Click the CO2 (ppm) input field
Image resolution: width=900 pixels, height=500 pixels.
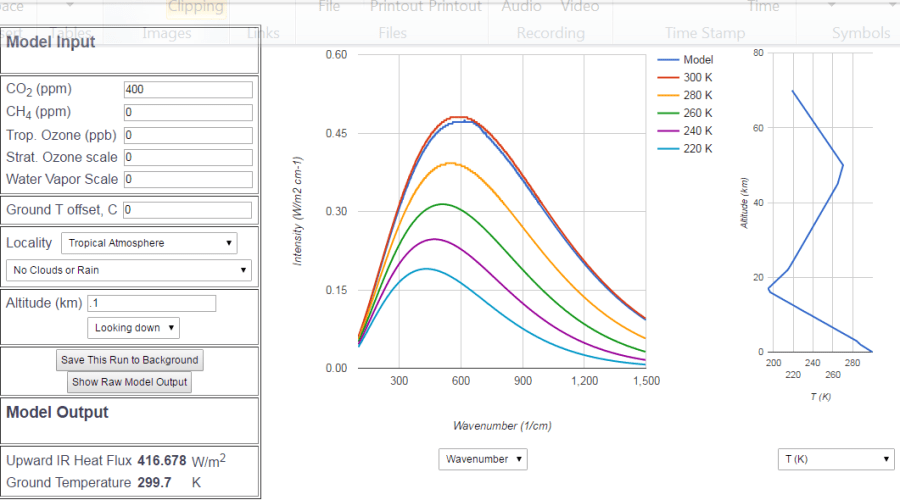pos(188,90)
